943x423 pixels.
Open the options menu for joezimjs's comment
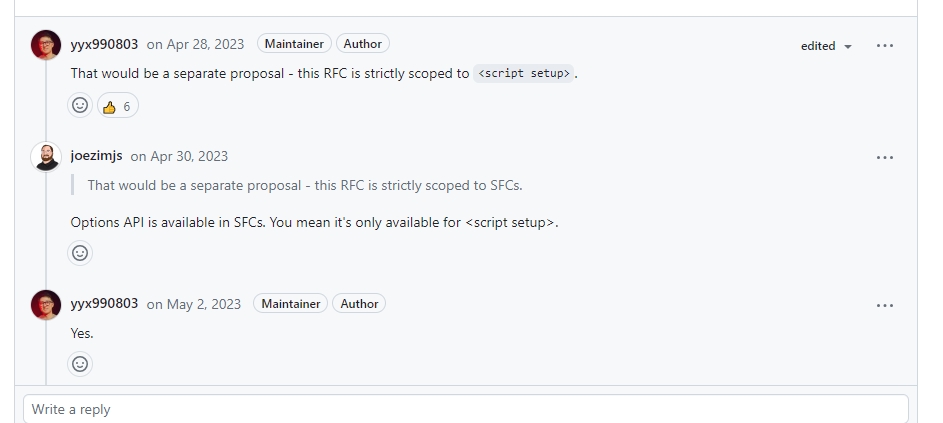coord(885,158)
